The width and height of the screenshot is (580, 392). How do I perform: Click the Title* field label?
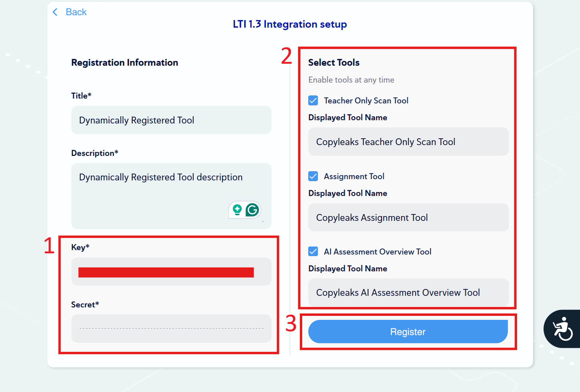pos(81,96)
